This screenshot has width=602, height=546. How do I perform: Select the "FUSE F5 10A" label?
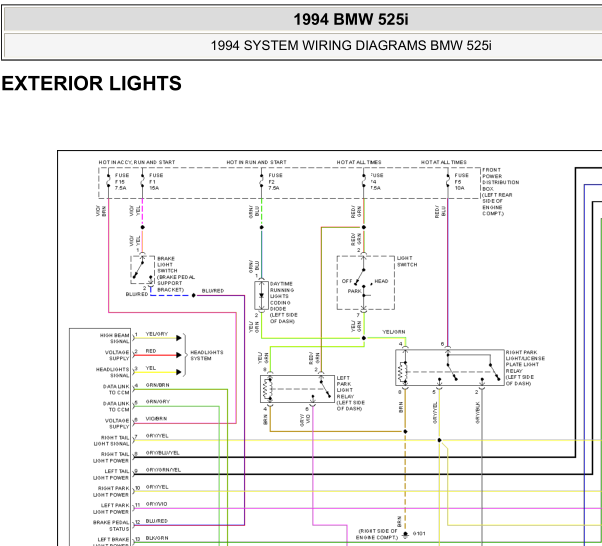[461, 182]
